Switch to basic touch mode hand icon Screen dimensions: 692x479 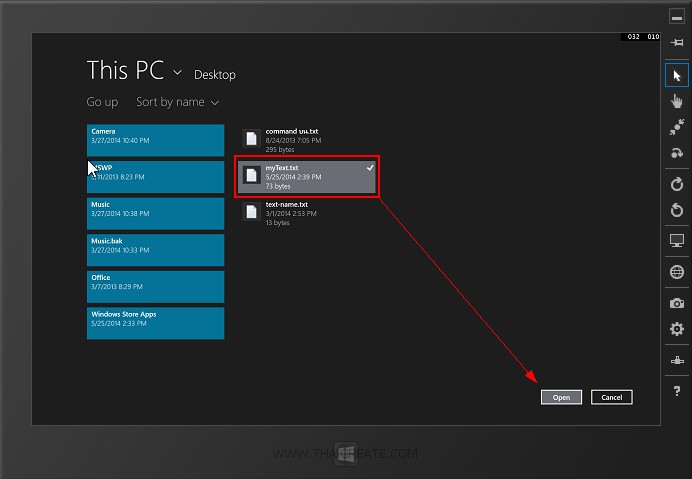[x=677, y=101]
